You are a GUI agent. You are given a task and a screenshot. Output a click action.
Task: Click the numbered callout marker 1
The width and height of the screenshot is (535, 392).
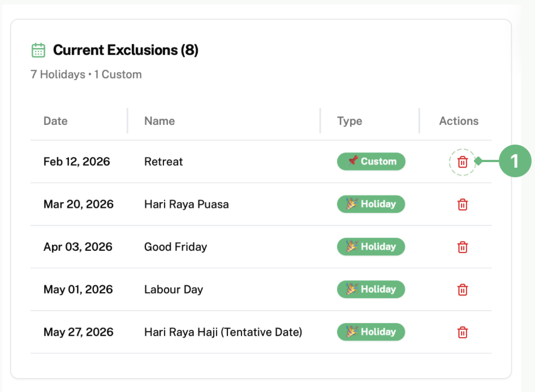tap(514, 162)
